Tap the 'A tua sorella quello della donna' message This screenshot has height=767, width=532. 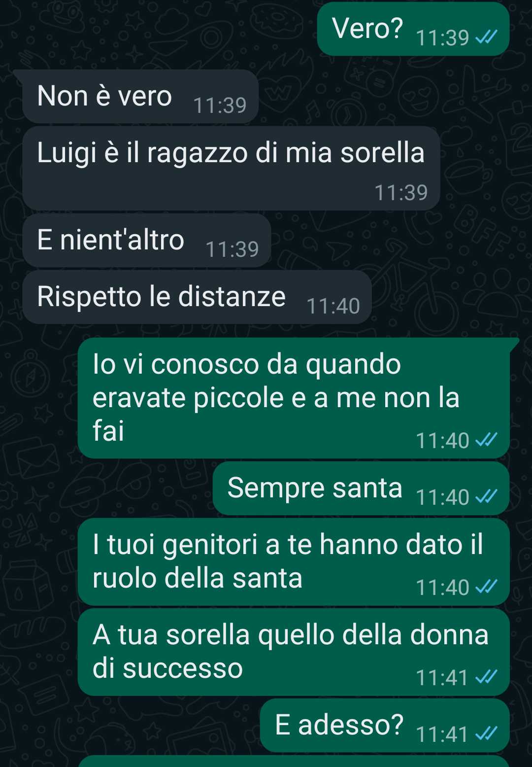[x=294, y=652]
